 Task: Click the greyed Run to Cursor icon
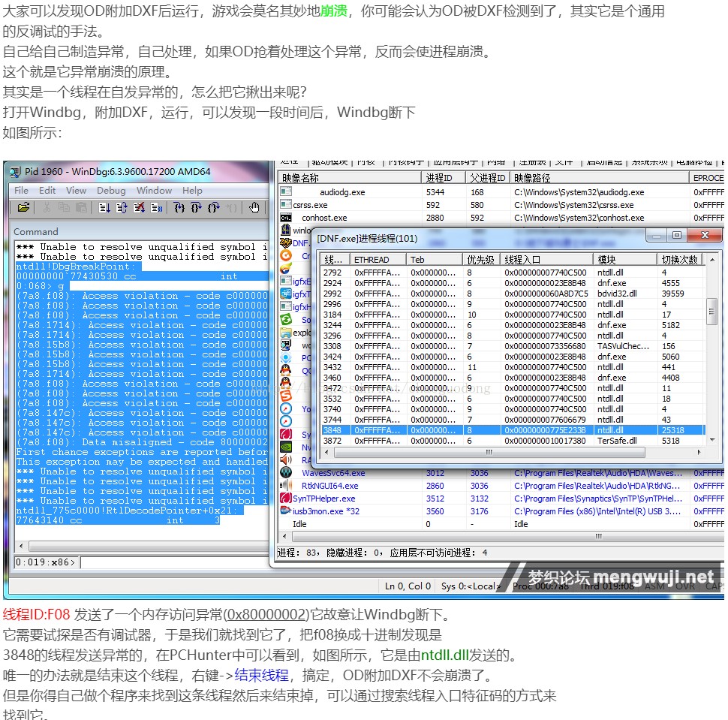(x=231, y=208)
